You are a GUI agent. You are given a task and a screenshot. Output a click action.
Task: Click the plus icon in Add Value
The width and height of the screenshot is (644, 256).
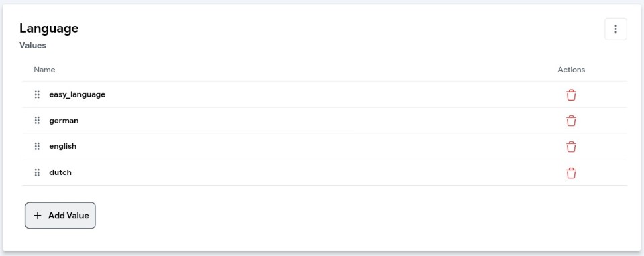point(38,215)
